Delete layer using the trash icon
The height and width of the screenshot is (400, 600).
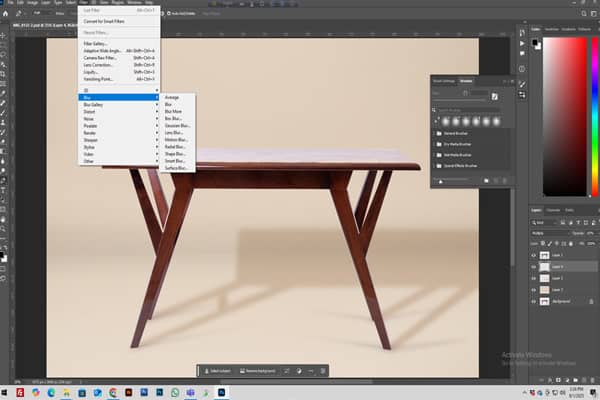click(x=592, y=380)
